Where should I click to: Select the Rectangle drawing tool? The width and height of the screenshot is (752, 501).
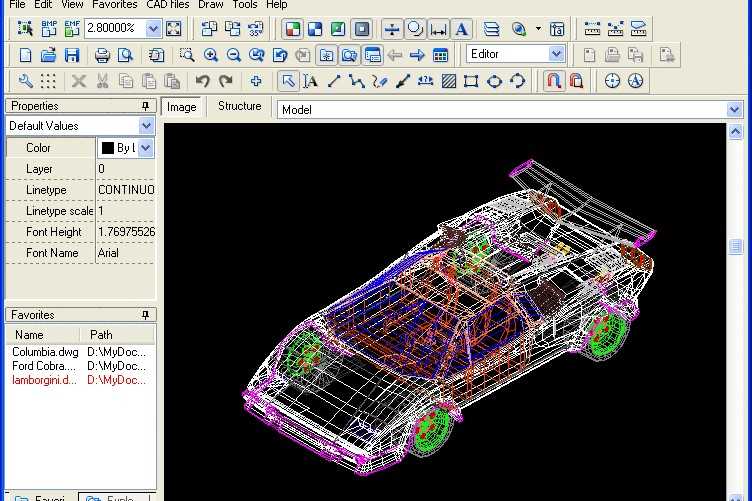[471, 81]
